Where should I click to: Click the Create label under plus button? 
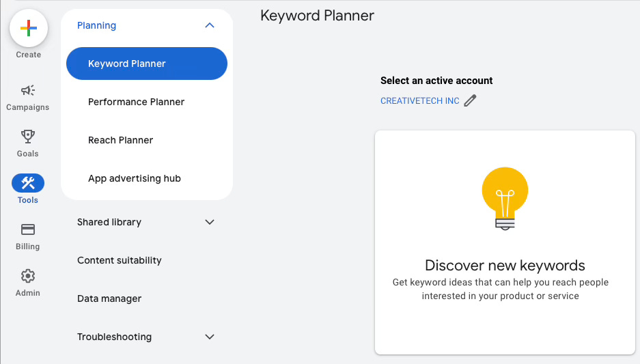29,55
